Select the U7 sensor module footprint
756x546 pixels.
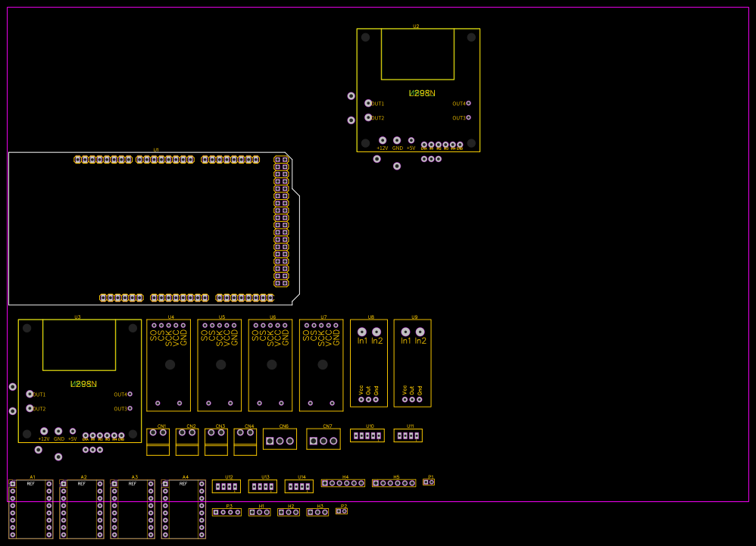pyautogui.click(x=321, y=363)
